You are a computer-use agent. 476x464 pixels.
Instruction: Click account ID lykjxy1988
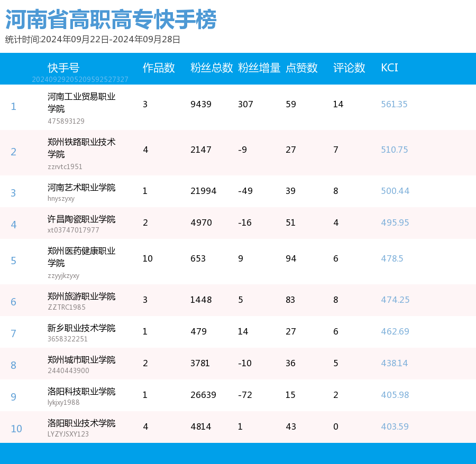(63, 403)
